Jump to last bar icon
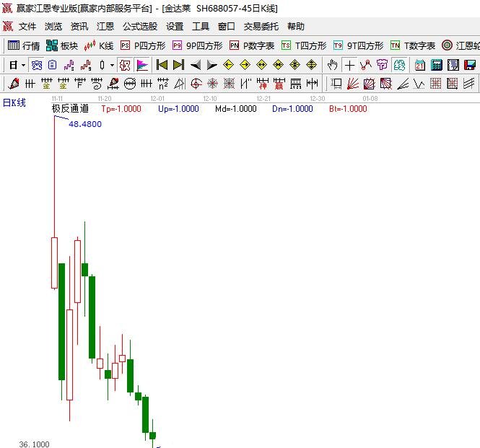 tap(178, 65)
